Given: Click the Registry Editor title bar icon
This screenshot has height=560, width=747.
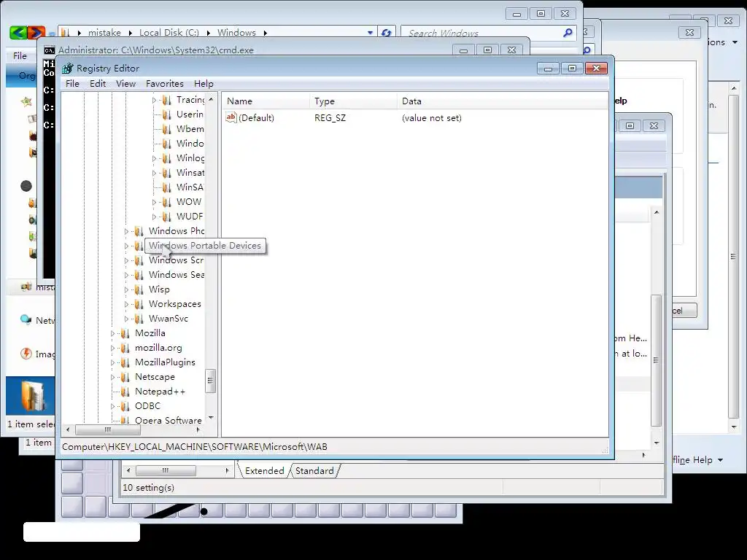Looking at the screenshot, I should pos(68,68).
